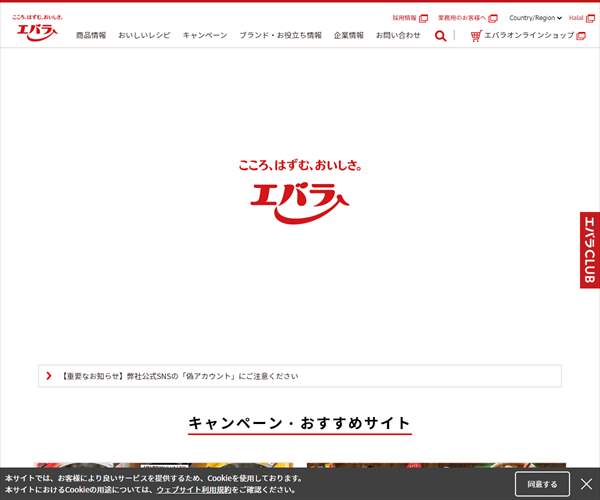Click the shopping cart icon
This screenshot has width=600, height=500.
476,36
